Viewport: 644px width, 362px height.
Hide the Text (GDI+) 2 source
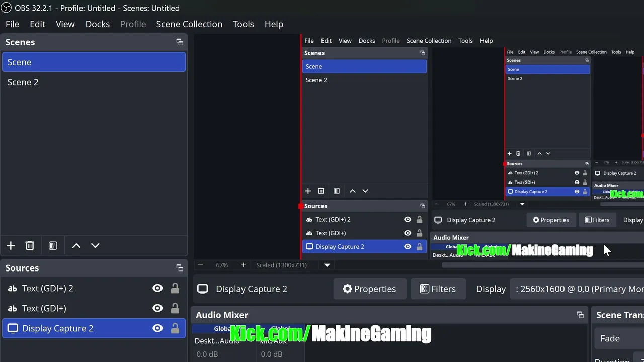(157, 288)
